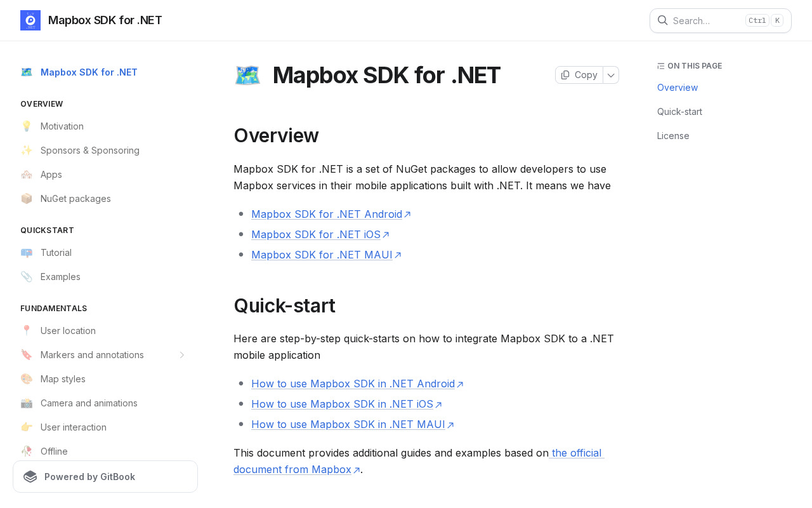Image resolution: width=812 pixels, height=508 pixels.
Task: Click the package icon beside NuGet packages
Action: click(x=27, y=199)
